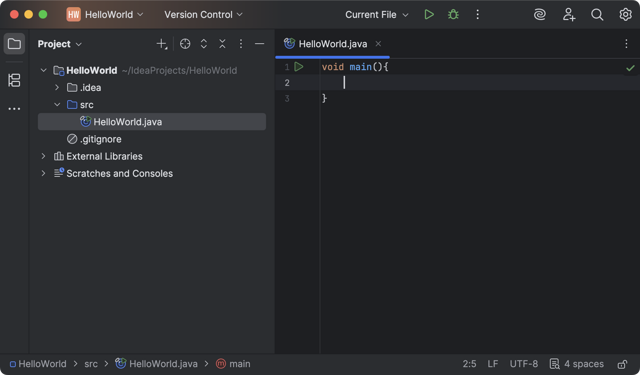Screen dimensions: 640x375
Task: Toggle the Project tool window folder icon
Action: (14, 44)
